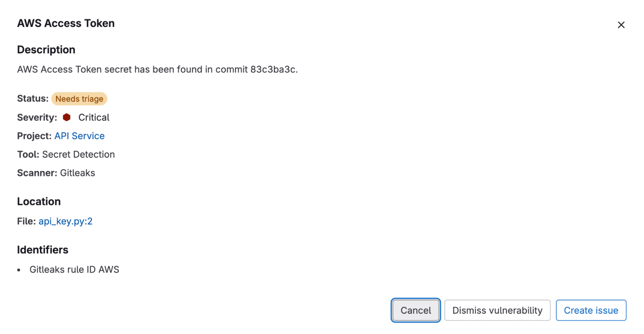
Task: Select the Gitleaks scanner label
Action: (77, 173)
